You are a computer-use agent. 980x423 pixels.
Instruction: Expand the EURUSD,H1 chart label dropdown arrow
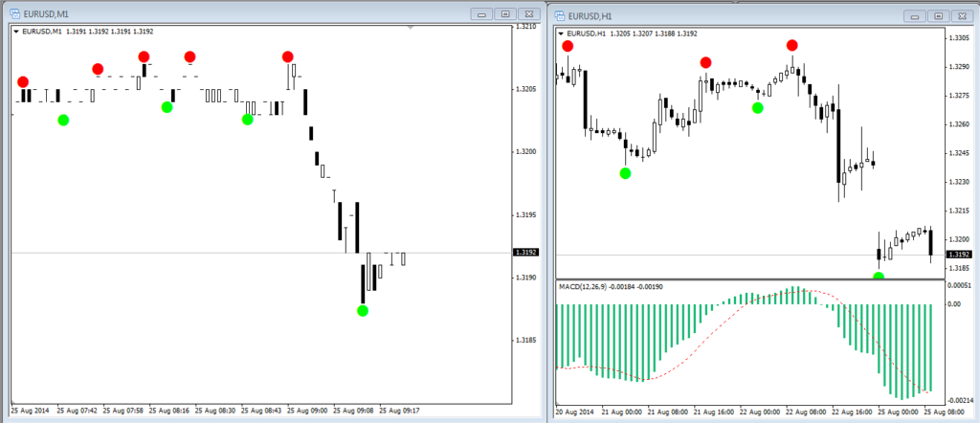coord(562,33)
